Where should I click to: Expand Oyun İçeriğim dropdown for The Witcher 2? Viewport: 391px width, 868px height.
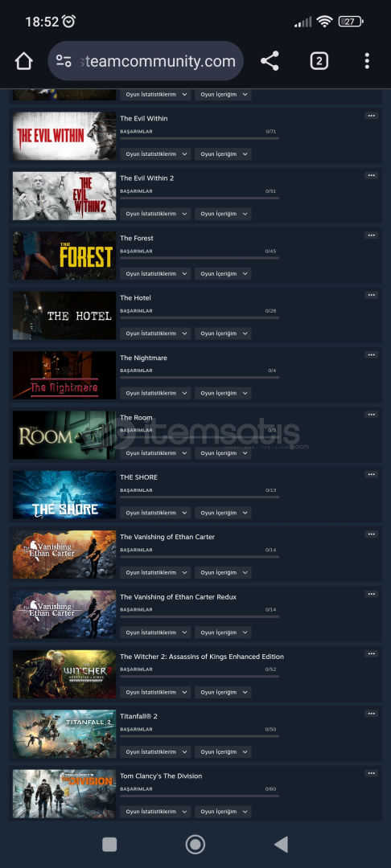(x=223, y=692)
